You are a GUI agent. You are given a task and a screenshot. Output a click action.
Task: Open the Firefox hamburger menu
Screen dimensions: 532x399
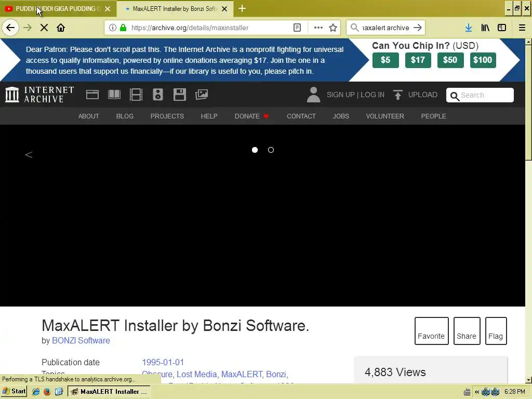click(522, 28)
